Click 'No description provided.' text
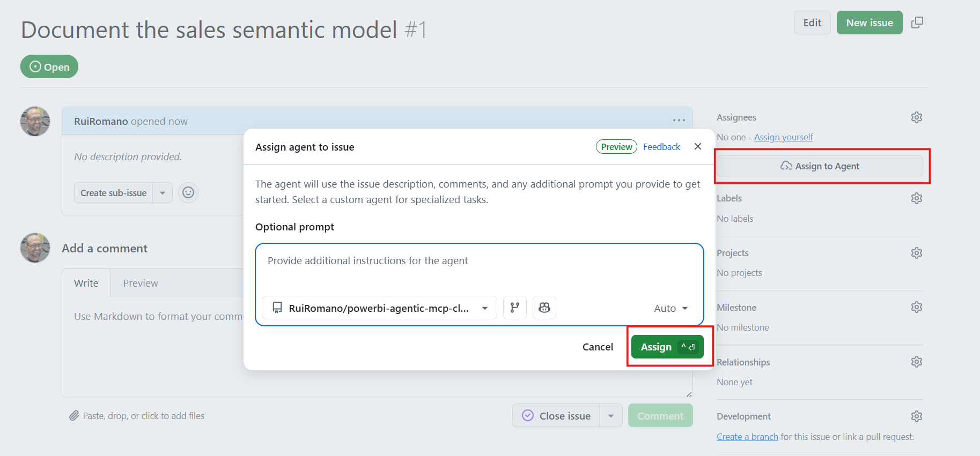Viewport: 980px width, 456px height. [x=128, y=156]
